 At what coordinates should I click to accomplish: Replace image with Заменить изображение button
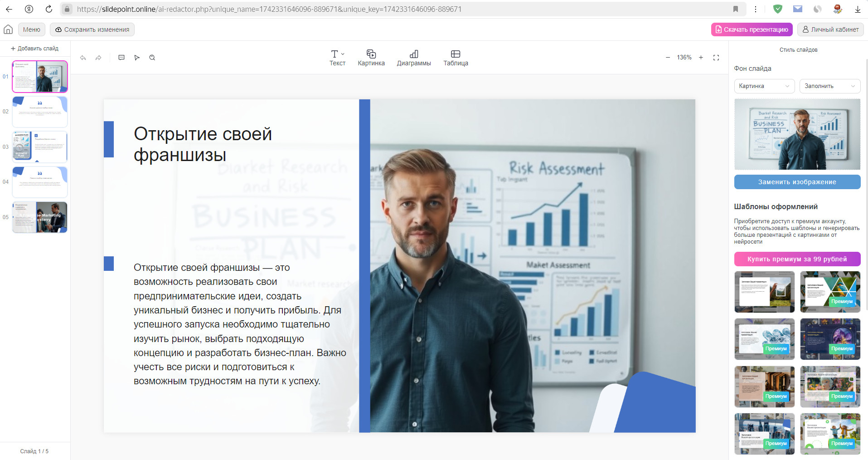click(x=797, y=182)
